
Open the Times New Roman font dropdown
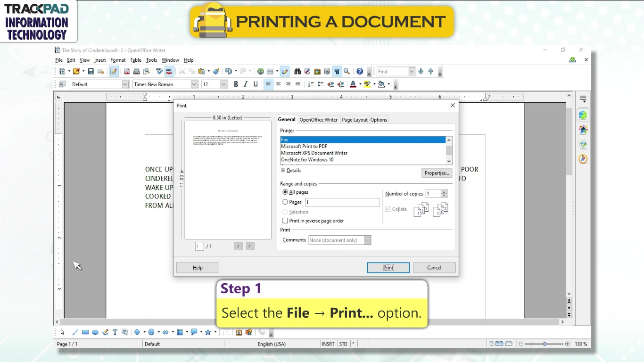194,84
